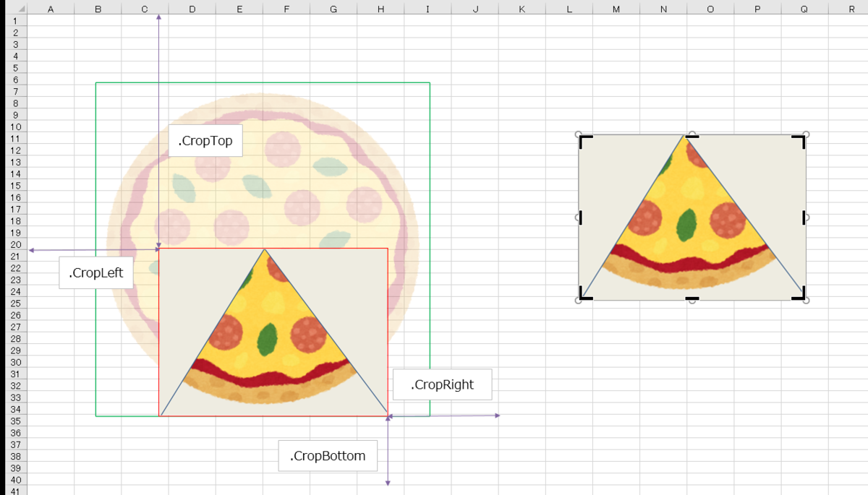Screen dimensions: 868x495
Task: Grab the bottom-right corner crop handle
Action: (799, 294)
